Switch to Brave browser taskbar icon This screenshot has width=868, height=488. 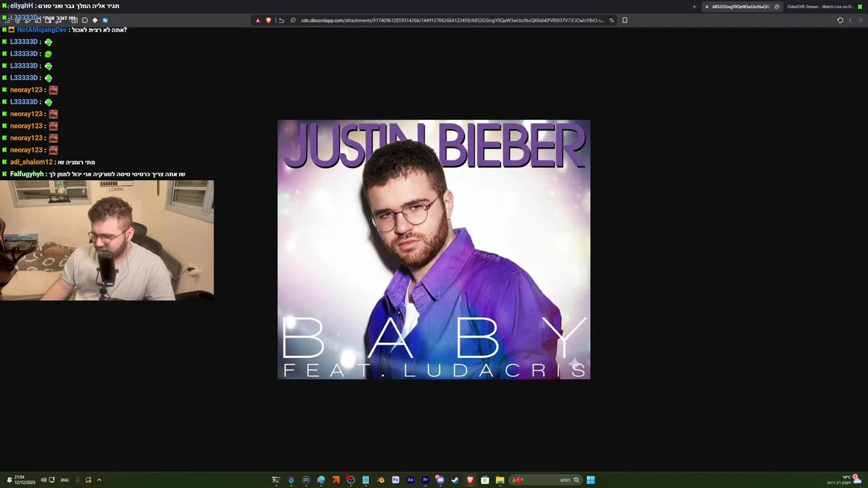point(470,480)
